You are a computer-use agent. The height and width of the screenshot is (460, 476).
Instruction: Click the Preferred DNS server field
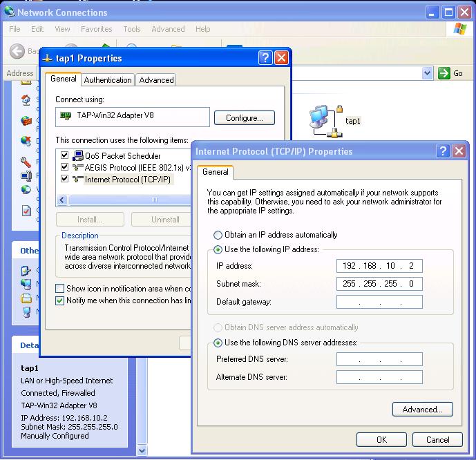[x=379, y=359]
